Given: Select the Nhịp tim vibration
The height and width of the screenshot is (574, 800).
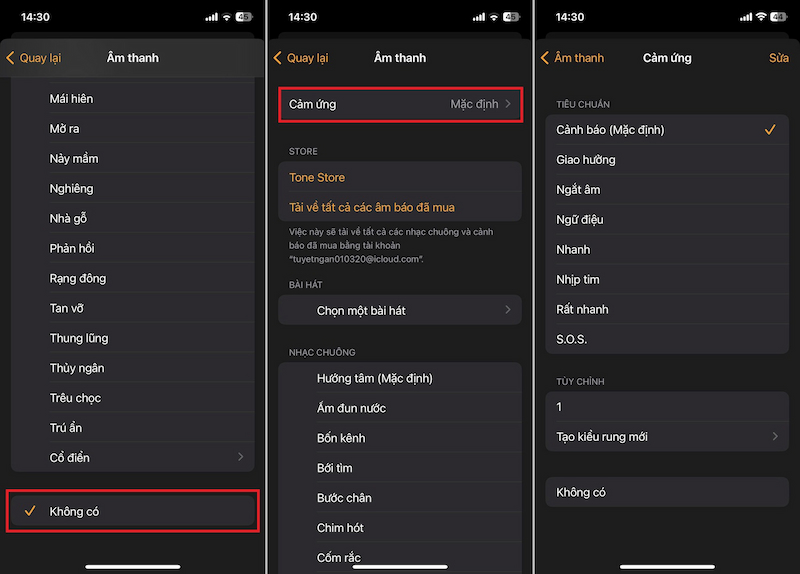Looking at the screenshot, I should [x=578, y=279].
